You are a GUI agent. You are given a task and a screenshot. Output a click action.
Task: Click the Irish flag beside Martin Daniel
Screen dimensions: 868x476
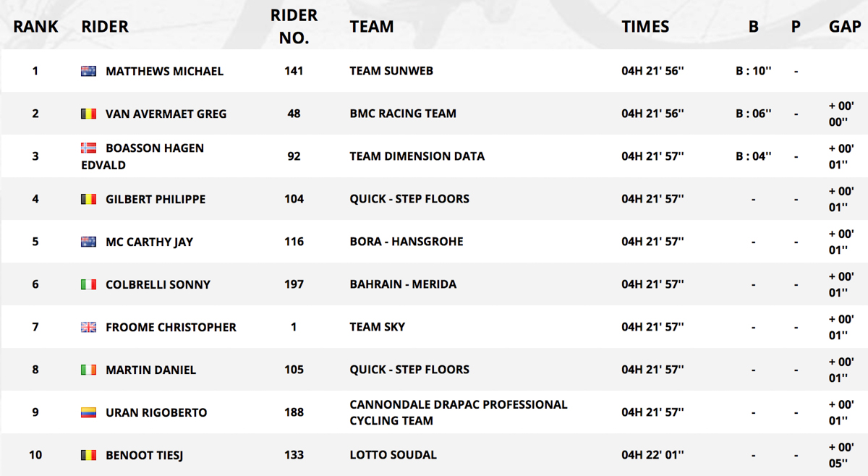88,370
